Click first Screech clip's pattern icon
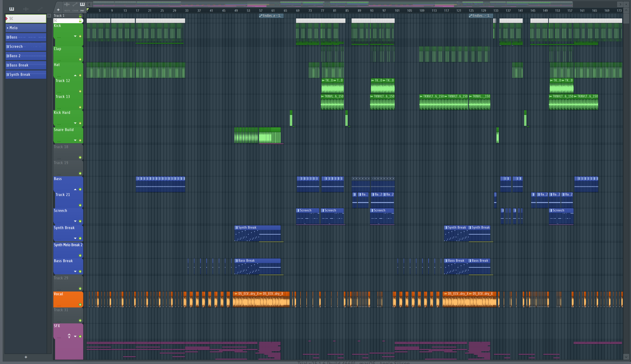 tap(298, 211)
